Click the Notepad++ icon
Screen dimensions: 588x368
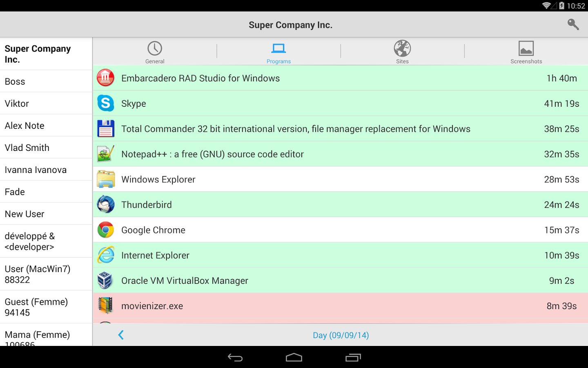coord(106,154)
